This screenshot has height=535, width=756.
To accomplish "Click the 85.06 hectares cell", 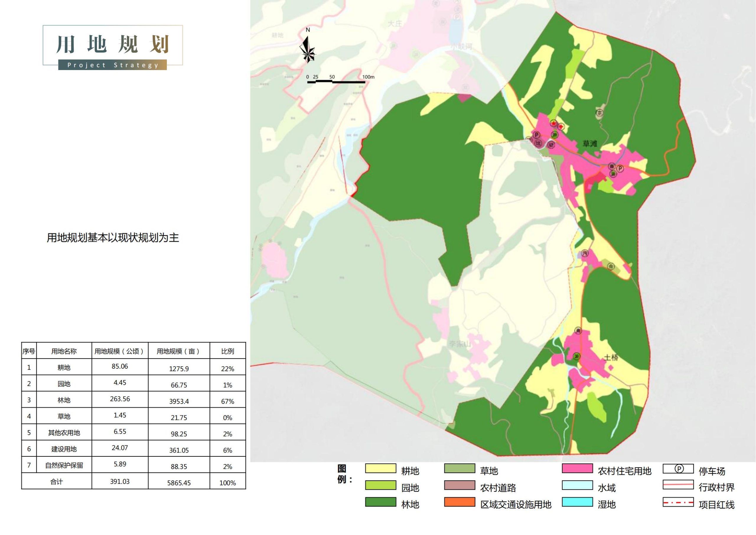I will tap(120, 367).
